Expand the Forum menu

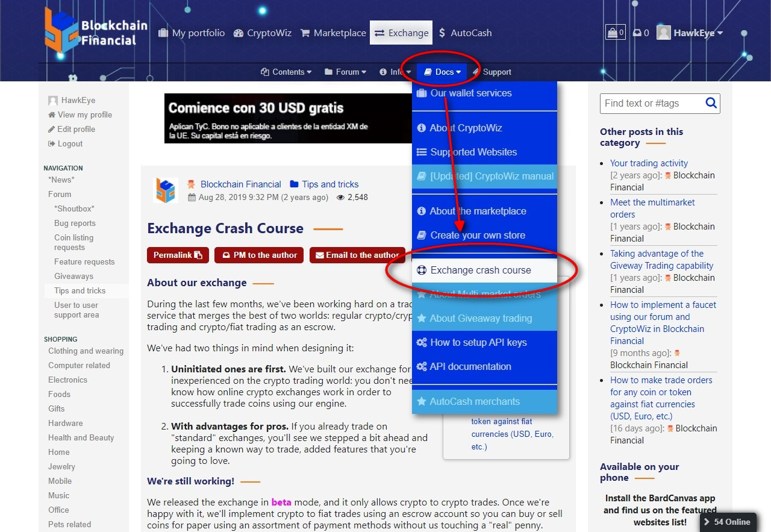[x=346, y=72]
